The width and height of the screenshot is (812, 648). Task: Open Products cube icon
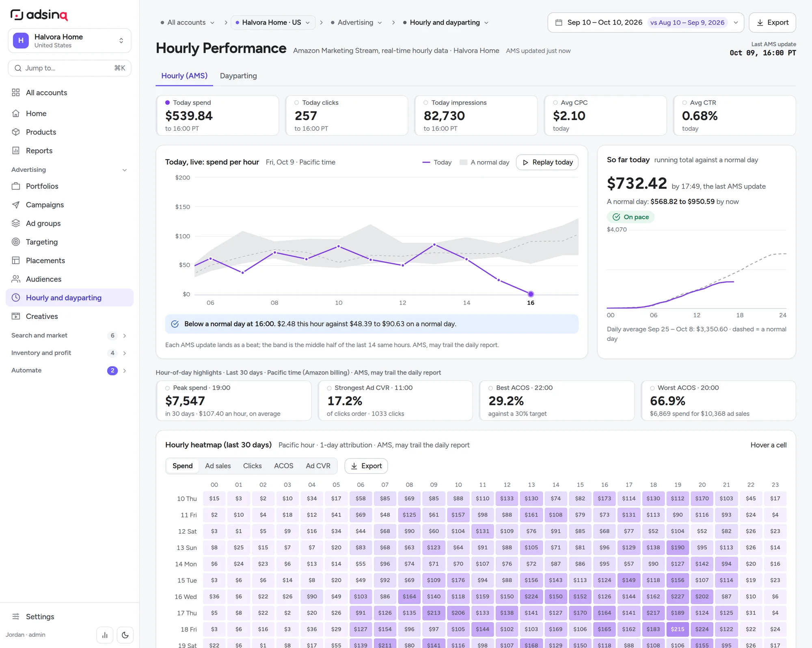point(16,132)
